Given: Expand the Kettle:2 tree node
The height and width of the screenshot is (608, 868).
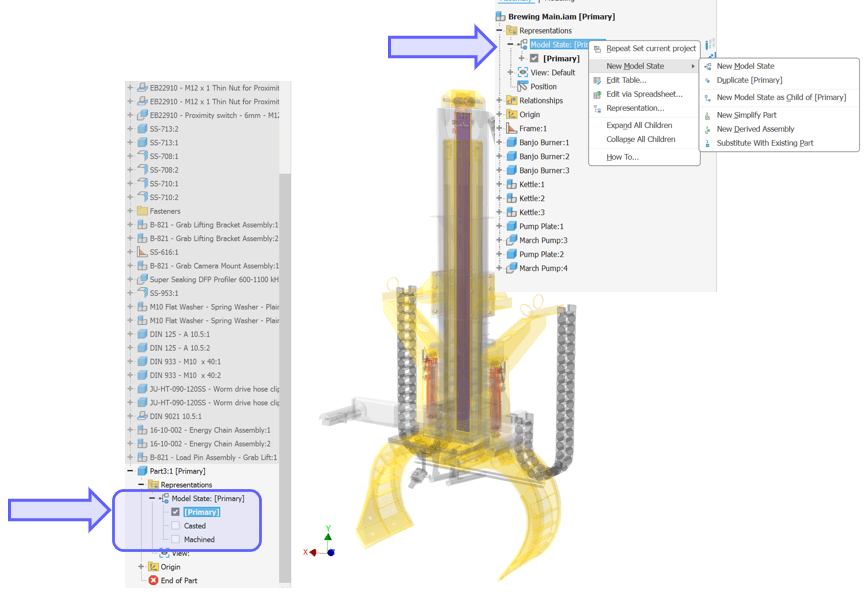Looking at the screenshot, I should click(x=500, y=199).
